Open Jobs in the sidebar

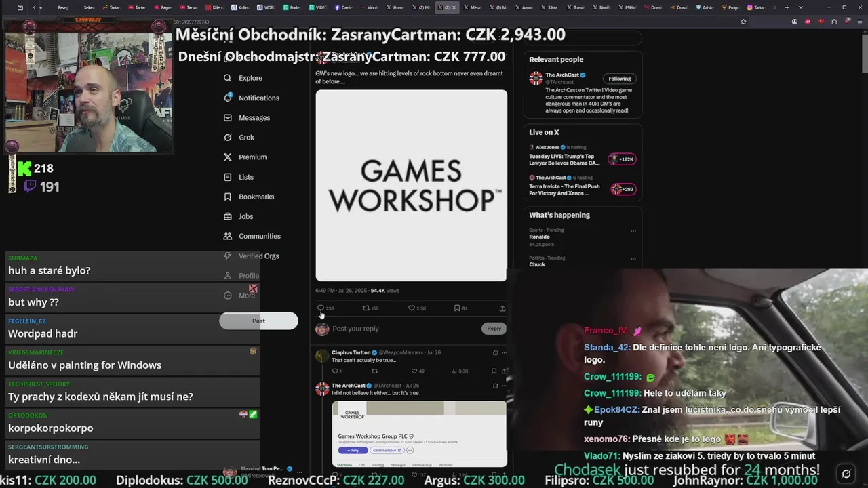click(x=238, y=216)
